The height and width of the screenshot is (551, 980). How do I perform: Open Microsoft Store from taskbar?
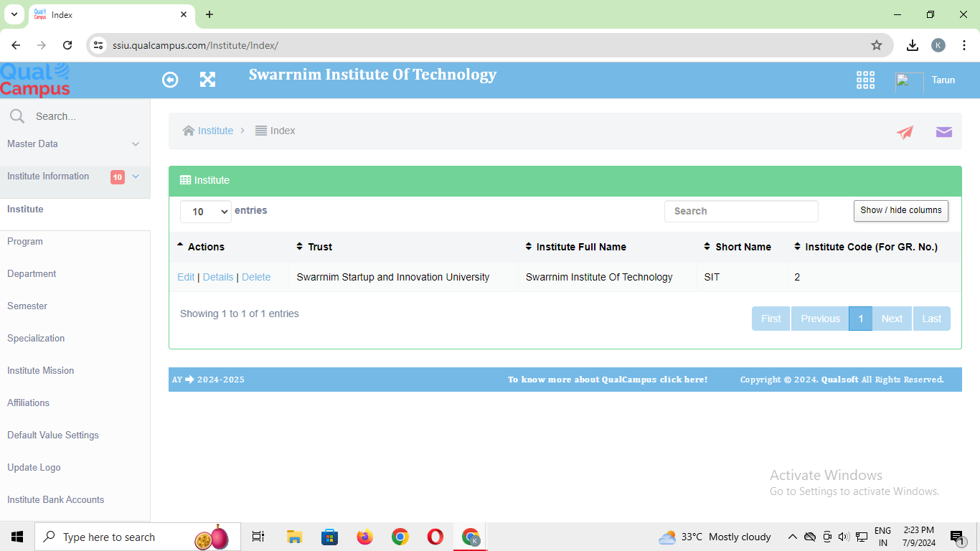pyautogui.click(x=329, y=537)
